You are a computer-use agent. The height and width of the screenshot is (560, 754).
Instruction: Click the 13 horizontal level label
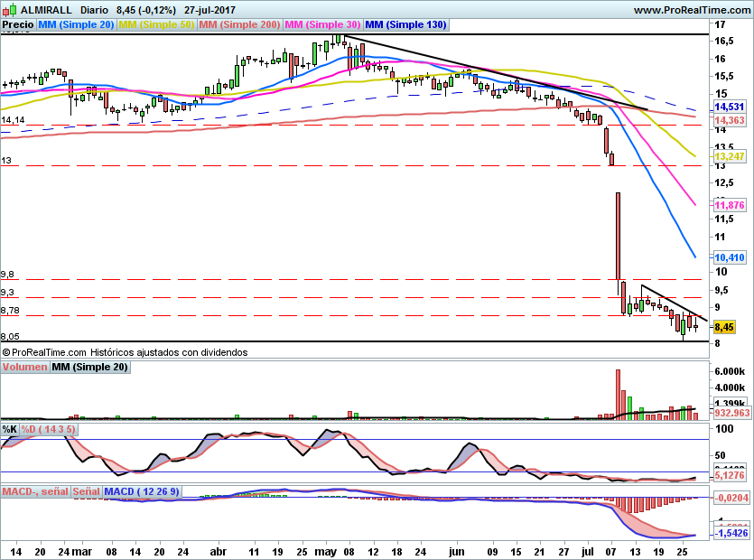(6, 160)
